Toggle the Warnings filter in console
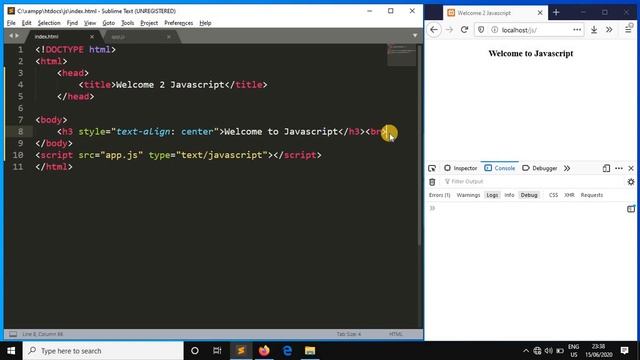Screen dimensions: 640x360 (468, 195)
